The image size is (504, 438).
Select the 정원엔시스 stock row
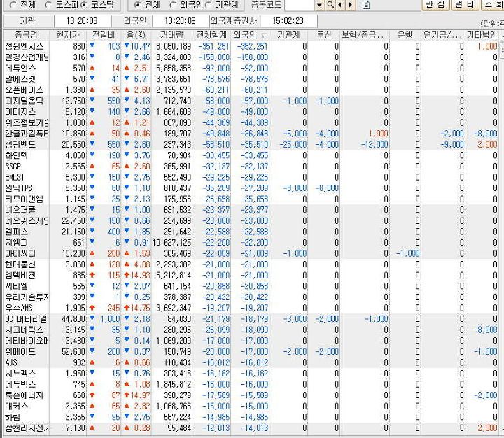click(251, 46)
